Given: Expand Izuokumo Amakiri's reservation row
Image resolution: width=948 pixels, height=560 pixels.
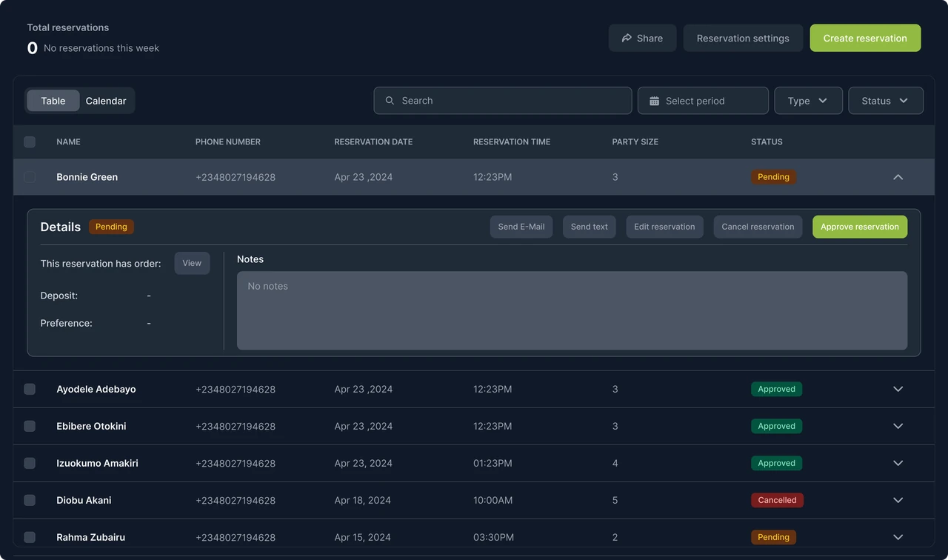Looking at the screenshot, I should tap(898, 463).
